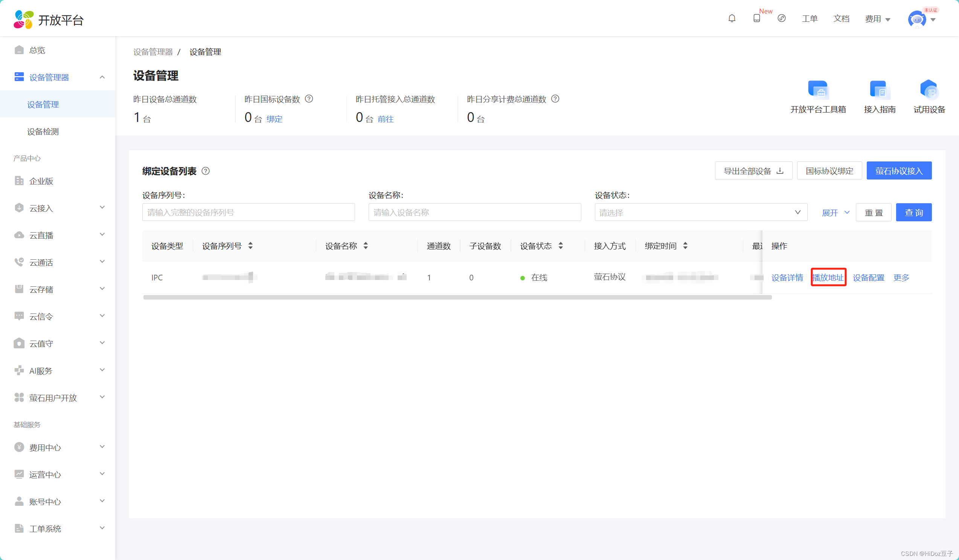The image size is (959, 560).
Task: Click help icon beside 昨日国标设备数
Action: pos(309,99)
